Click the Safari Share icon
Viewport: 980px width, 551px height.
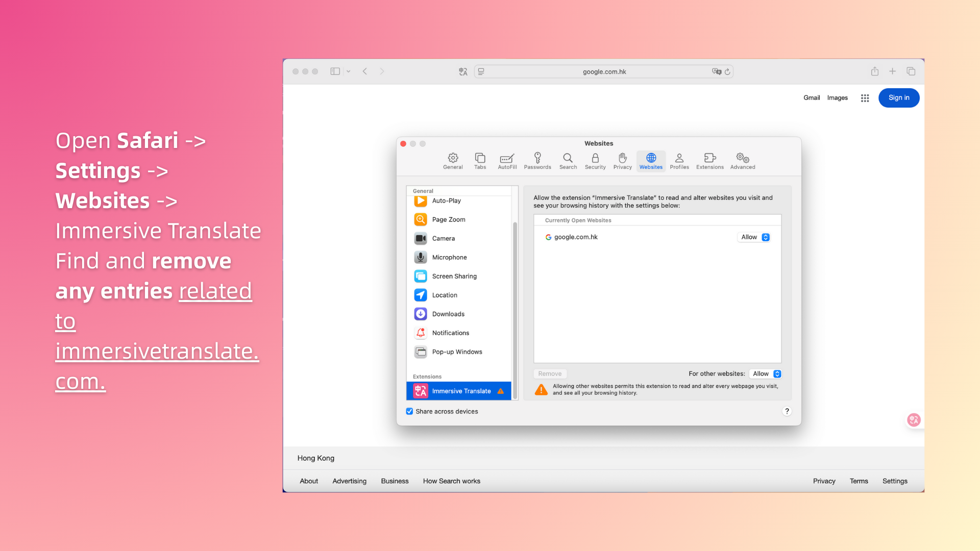(874, 71)
